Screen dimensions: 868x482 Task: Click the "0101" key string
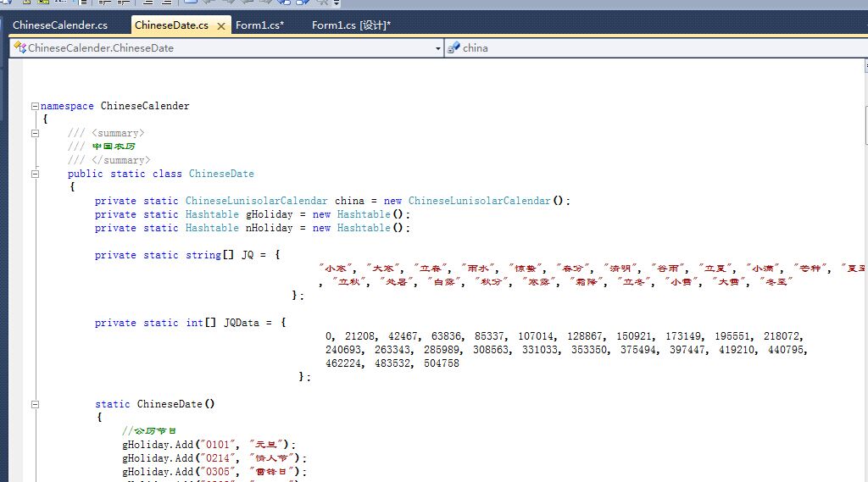pyautogui.click(x=217, y=445)
